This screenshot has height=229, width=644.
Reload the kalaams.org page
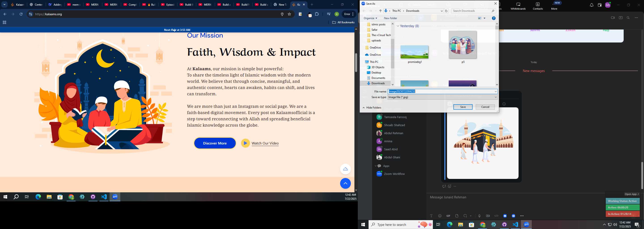pyautogui.click(x=21, y=14)
